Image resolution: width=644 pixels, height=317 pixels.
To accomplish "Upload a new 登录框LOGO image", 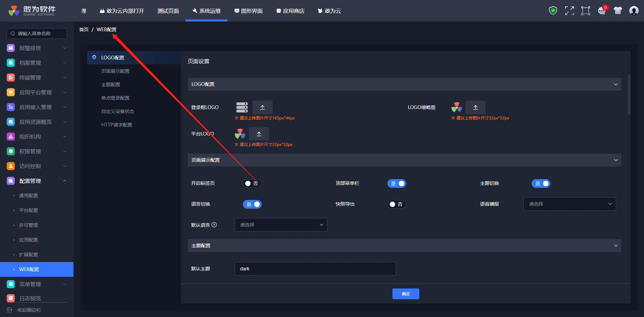I will click(262, 107).
